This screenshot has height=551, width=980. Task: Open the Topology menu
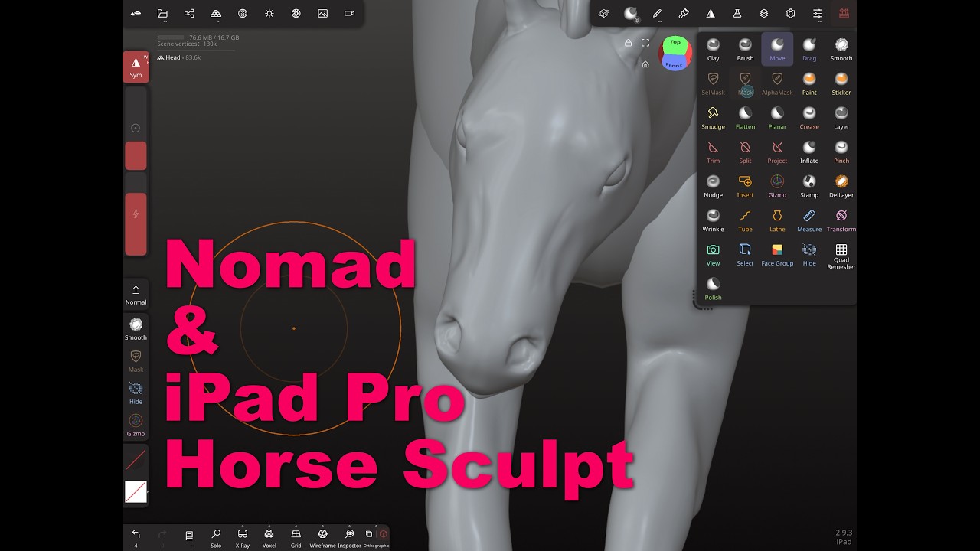216,14
